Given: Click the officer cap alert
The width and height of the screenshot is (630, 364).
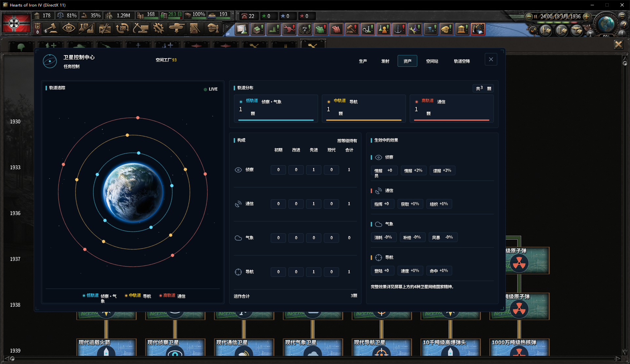Looking at the screenshot, I should point(446,29).
